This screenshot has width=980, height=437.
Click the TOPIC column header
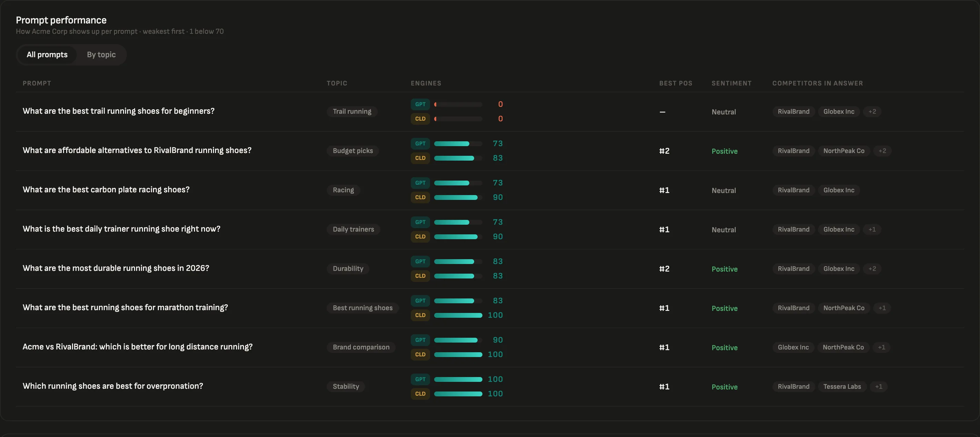(337, 83)
